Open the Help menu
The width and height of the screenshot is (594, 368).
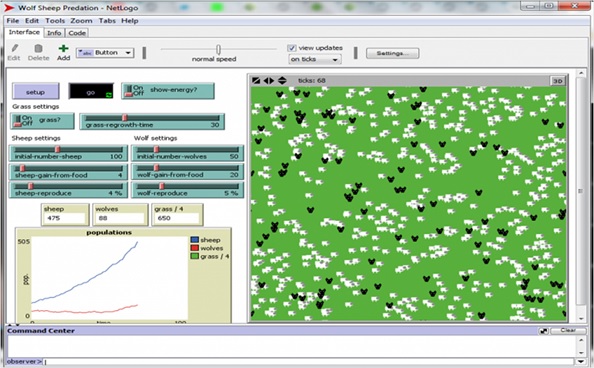[x=130, y=21]
